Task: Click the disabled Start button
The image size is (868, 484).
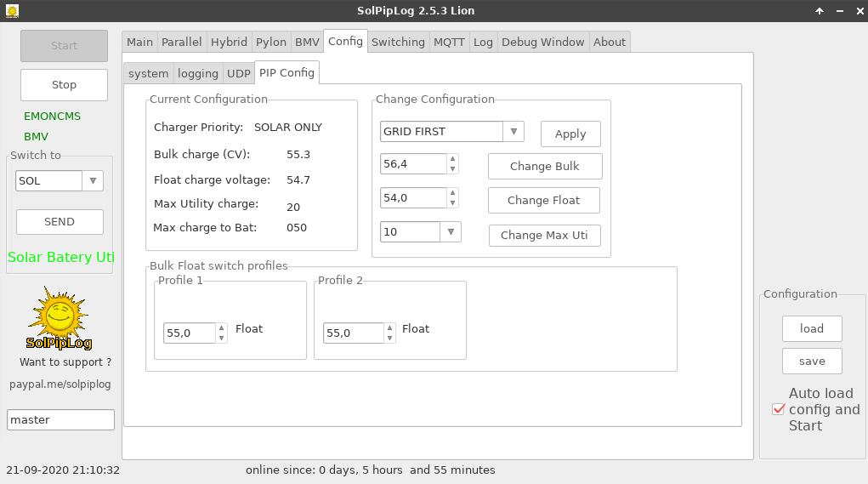Action: (65, 46)
